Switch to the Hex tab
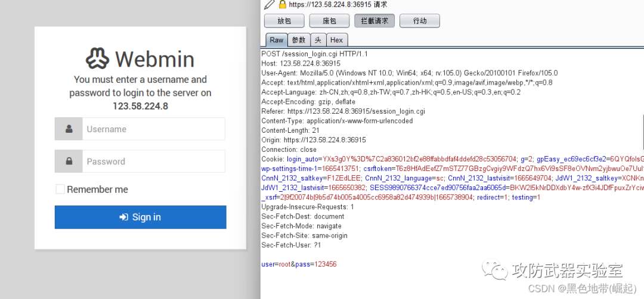 pyautogui.click(x=337, y=40)
